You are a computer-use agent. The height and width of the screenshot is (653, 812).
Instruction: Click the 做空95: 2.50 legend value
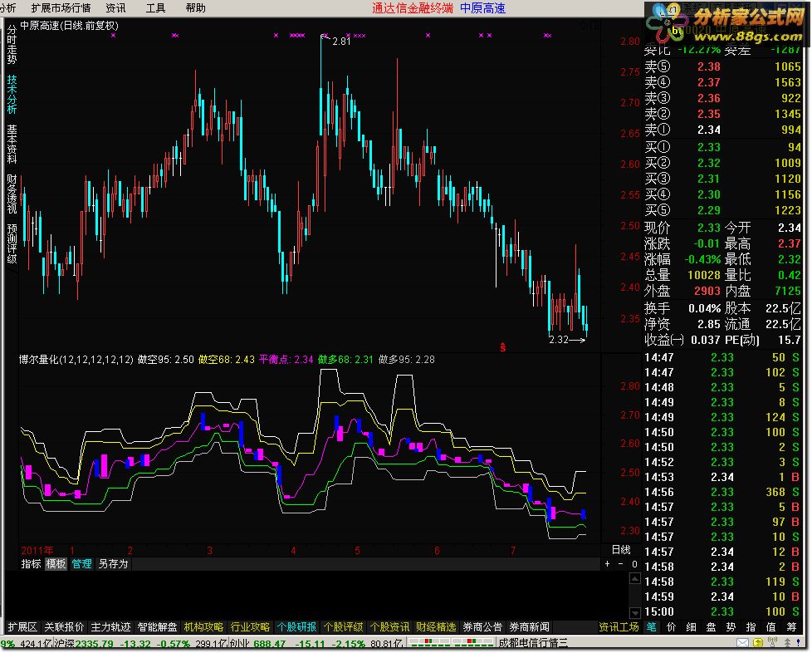166,360
